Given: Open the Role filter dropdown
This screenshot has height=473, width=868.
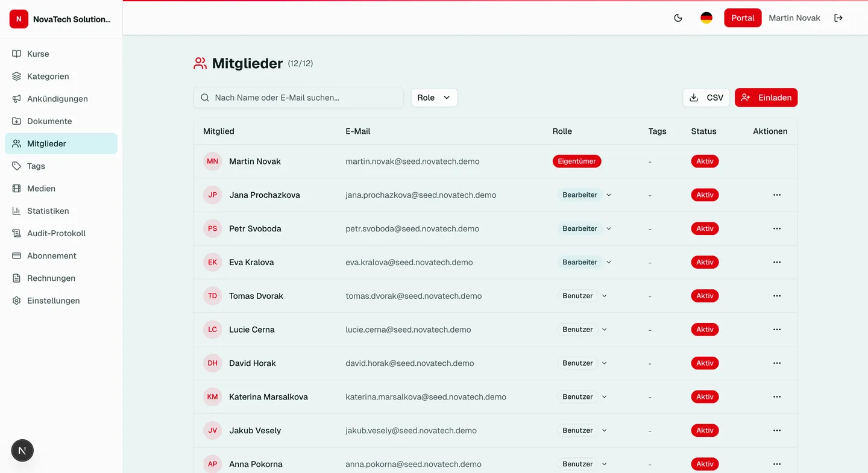Looking at the screenshot, I should click(433, 97).
